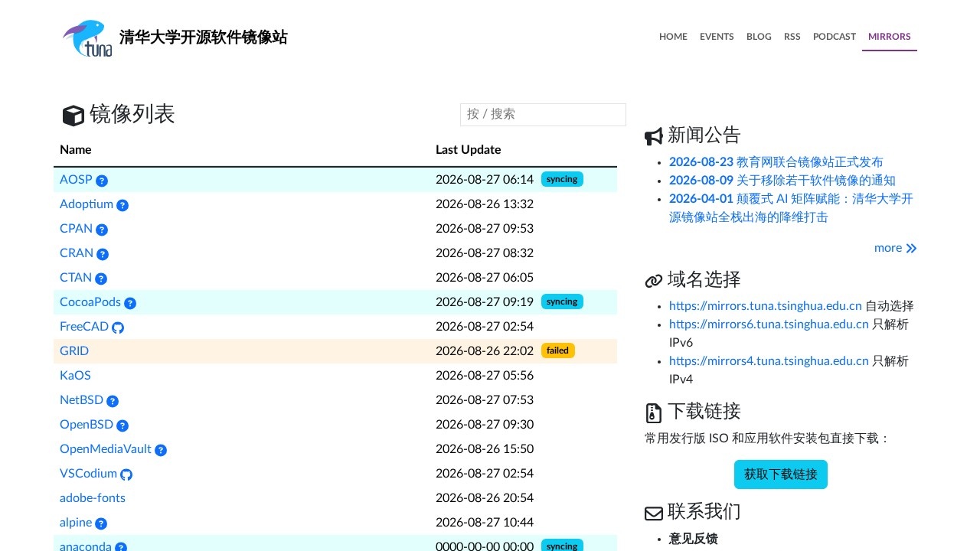
Task: Open mirrors4.tuna.tsinghua.edu.cn IPv4 link
Action: click(769, 361)
